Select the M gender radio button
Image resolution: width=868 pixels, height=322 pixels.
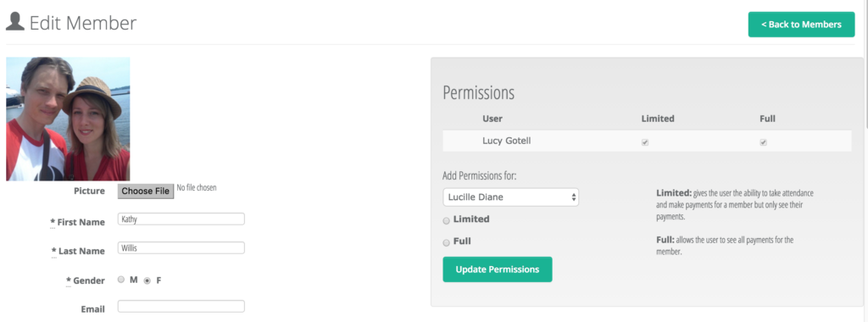coord(120,280)
